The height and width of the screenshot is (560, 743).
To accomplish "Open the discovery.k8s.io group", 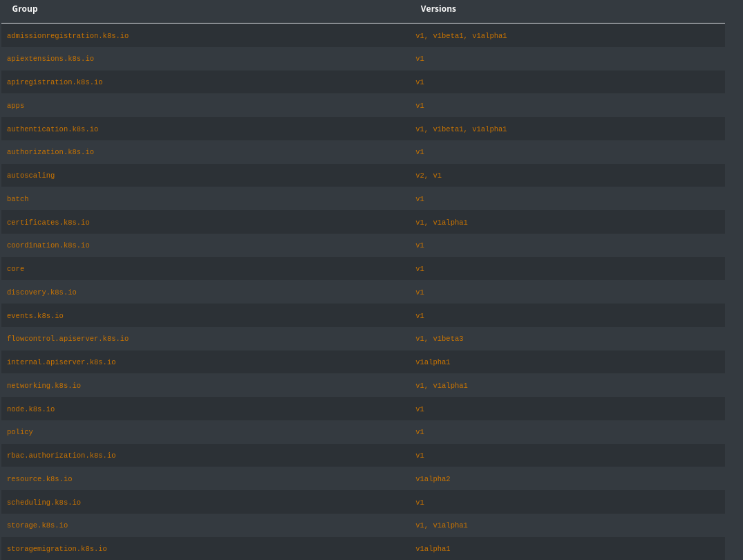I will point(41,292).
